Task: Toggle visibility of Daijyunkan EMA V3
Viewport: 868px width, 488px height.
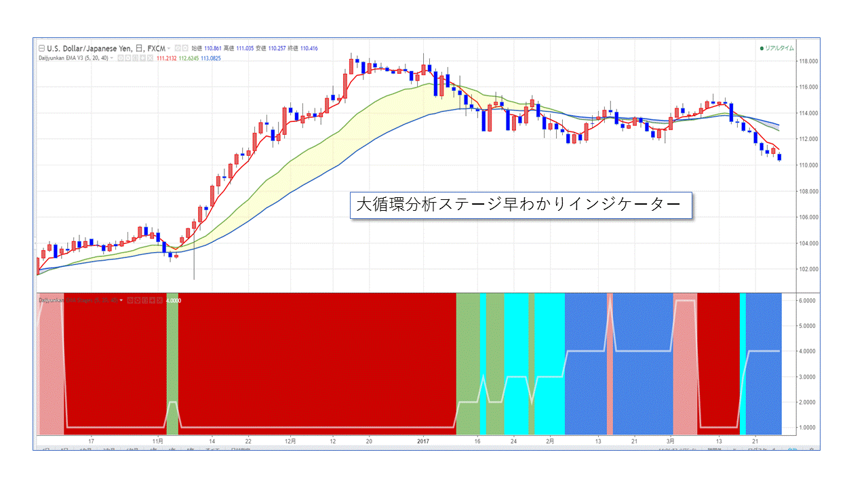Action: pos(121,58)
